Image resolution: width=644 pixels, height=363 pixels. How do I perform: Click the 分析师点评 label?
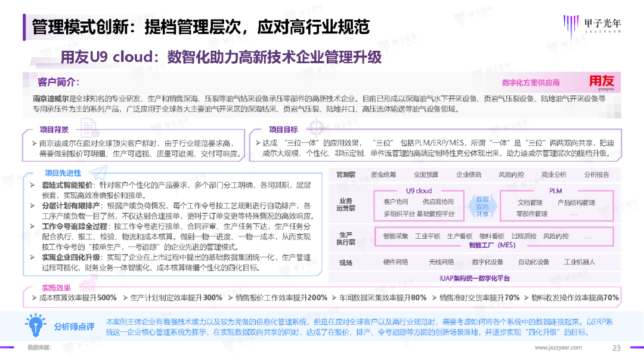point(75,327)
